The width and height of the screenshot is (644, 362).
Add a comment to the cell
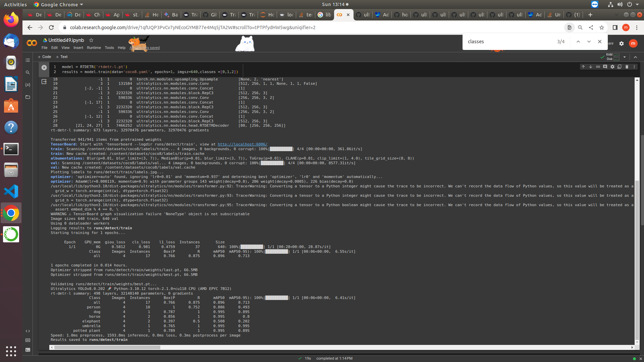click(605, 67)
